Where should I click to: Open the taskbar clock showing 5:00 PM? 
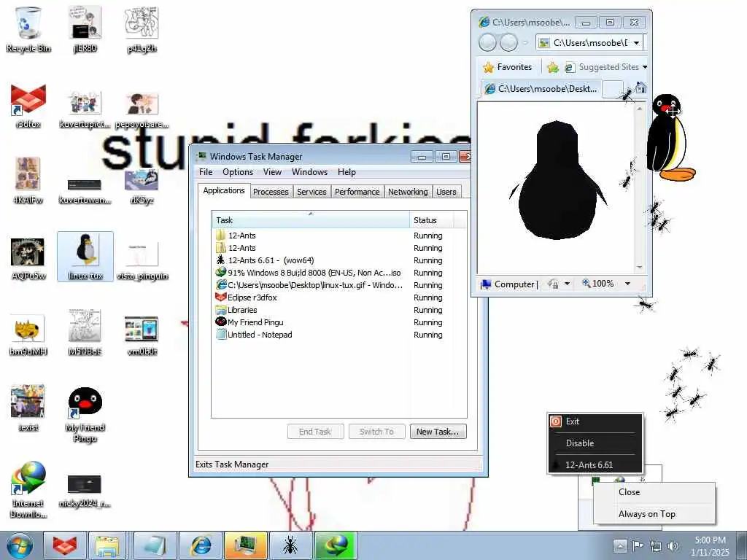point(710,546)
